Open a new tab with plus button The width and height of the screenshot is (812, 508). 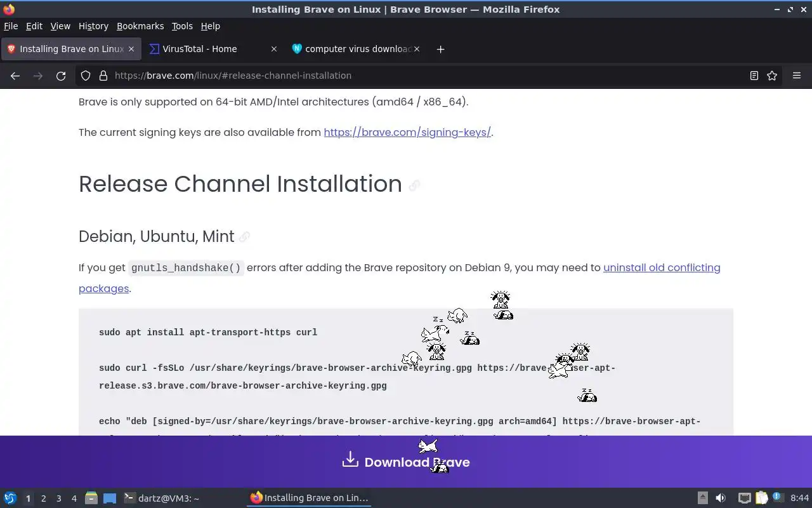[x=440, y=49]
